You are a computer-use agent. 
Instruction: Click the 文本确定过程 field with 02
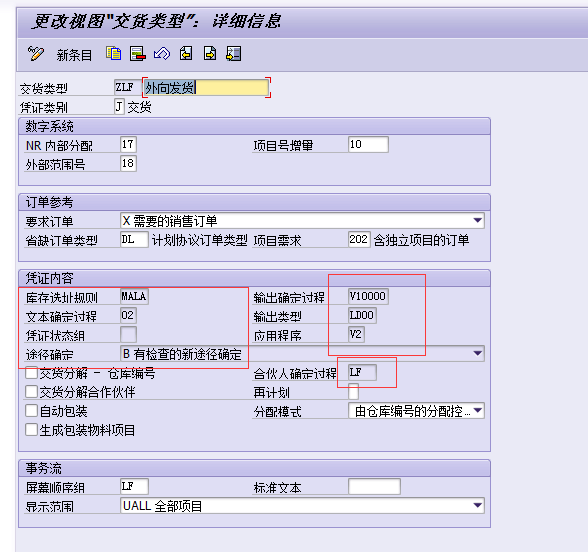[128, 315]
